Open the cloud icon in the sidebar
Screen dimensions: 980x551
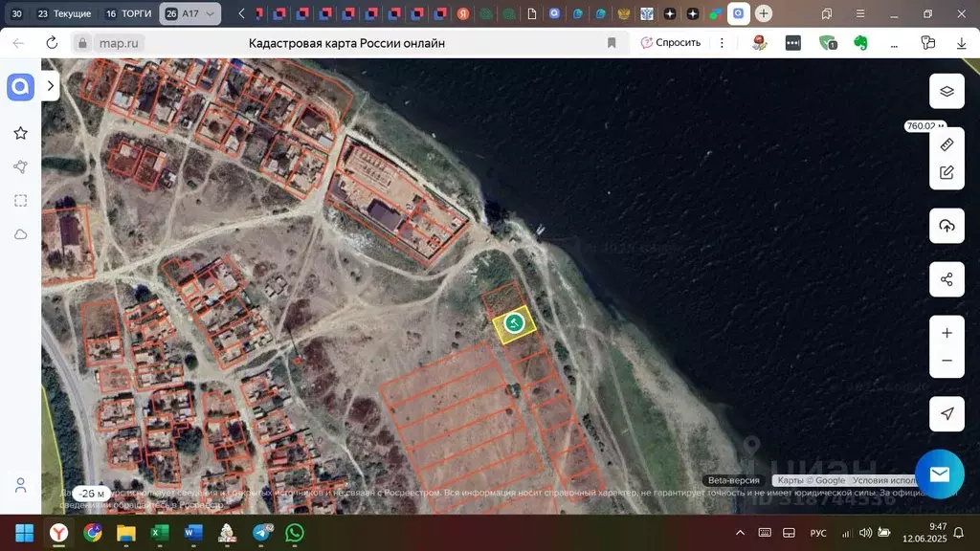pos(21,234)
